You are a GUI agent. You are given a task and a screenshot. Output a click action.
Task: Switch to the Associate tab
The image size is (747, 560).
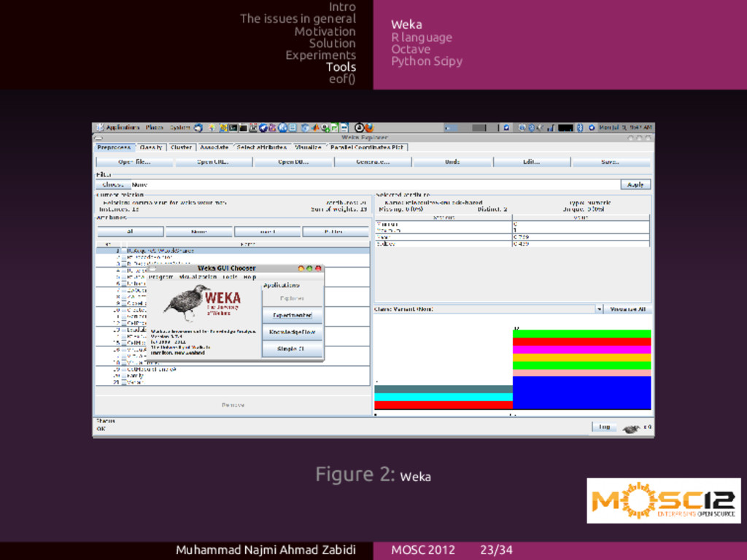(214, 147)
